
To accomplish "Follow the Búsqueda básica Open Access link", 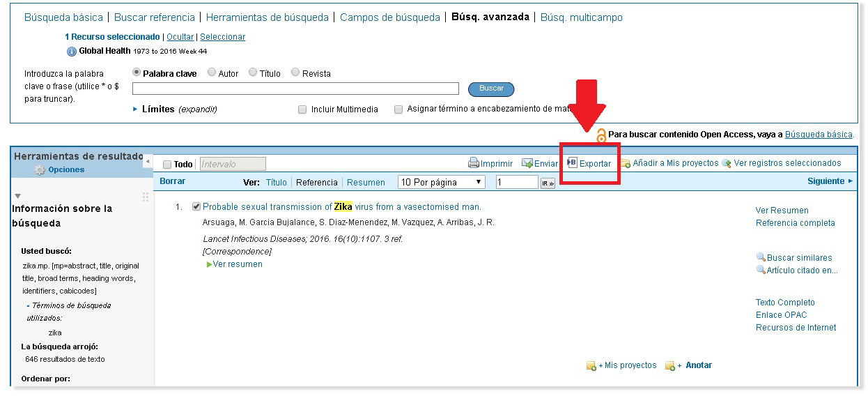I will click(x=819, y=135).
